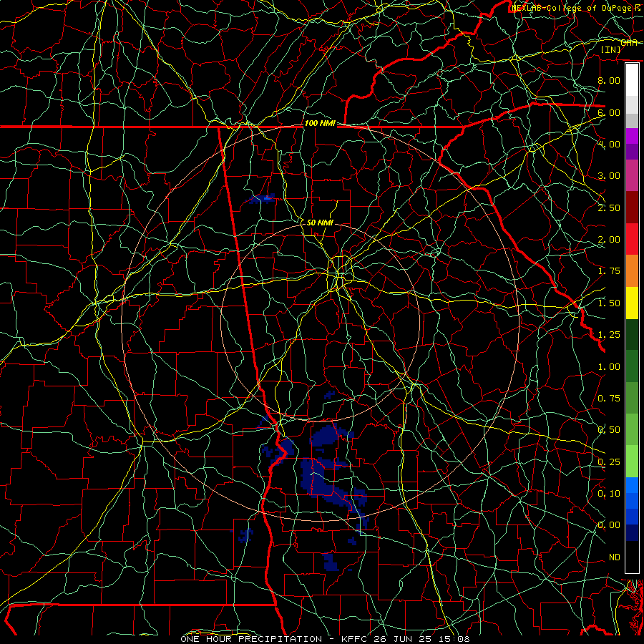Image resolution: width=644 pixels, height=644 pixels.
Task: Click the small precipitation echo north of 50 NMI label
Action: pos(260,199)
